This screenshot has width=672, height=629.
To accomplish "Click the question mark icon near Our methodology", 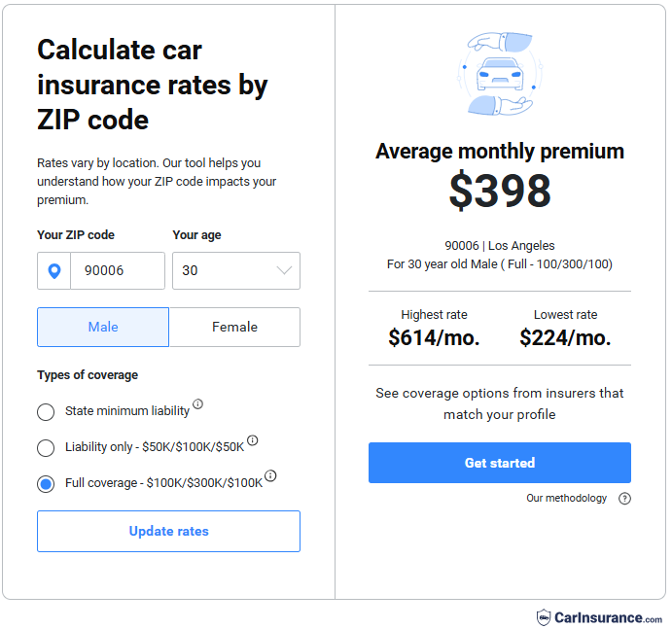I will (624, 498).
